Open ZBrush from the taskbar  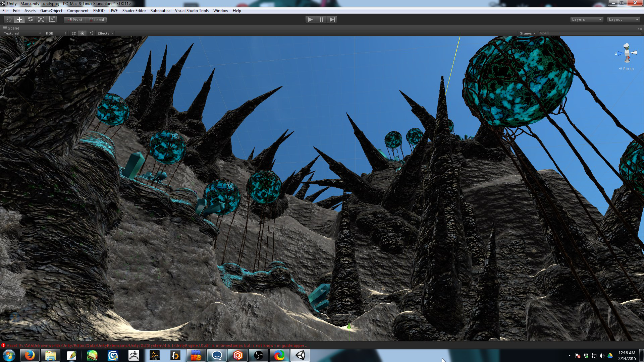134,355
